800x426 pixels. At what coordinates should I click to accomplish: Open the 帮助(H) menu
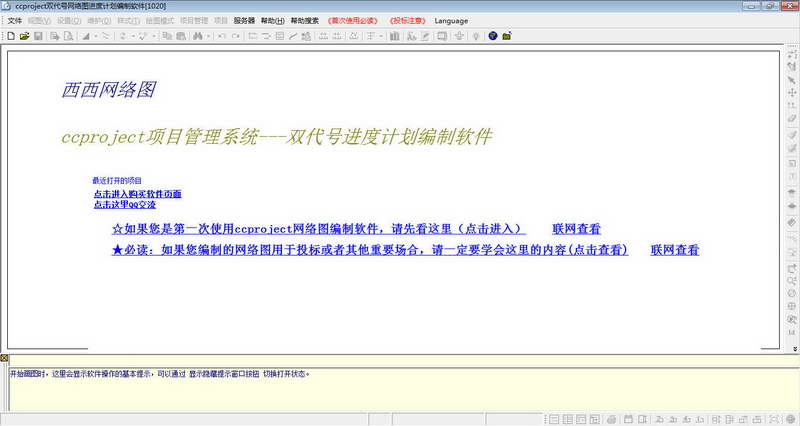pos(272,21)
